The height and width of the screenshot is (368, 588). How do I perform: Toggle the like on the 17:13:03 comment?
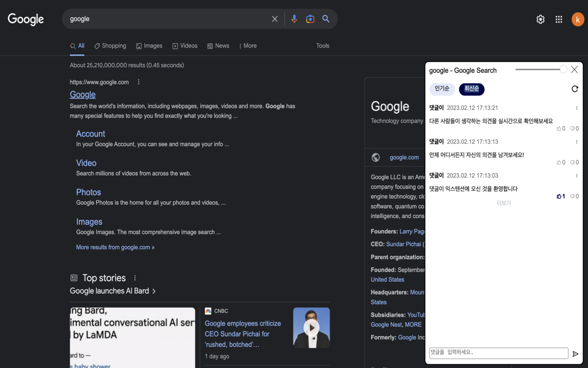pyautogui.click(x=561, y=196)
